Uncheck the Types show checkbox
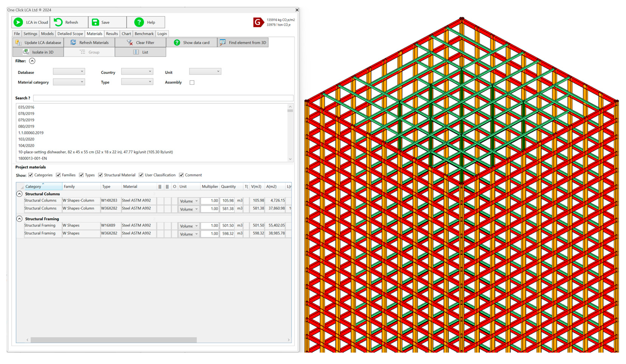Image resolution: width=626 pixels, height=364 pixels. point(81,175)
